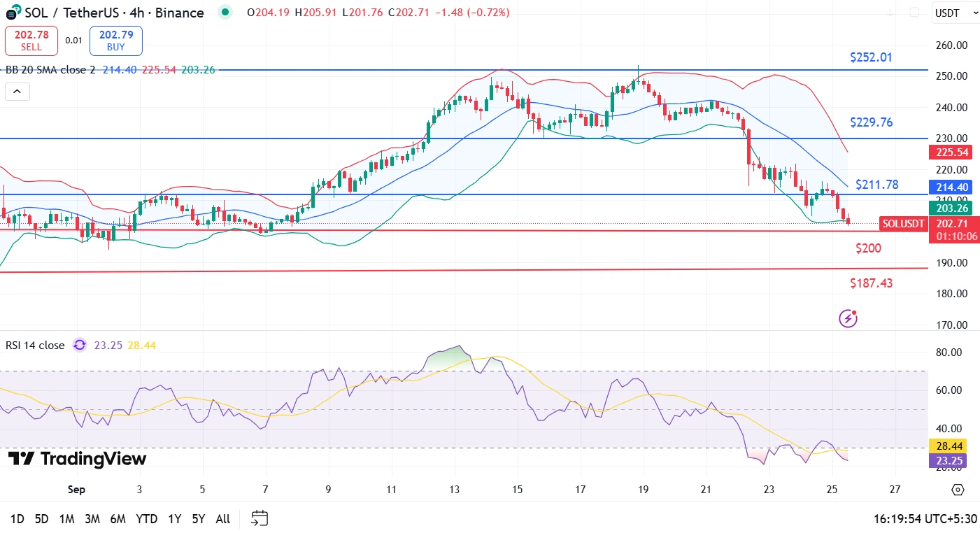Click the faded square icon beside USDT
Viewport: 980px width, 533px height.
pos(914,13)
